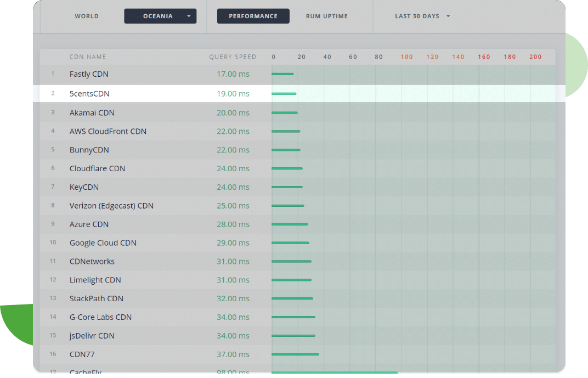Screen dimensions: 588x378
Task: Select the World region option
Action: [x=87, y=16]
